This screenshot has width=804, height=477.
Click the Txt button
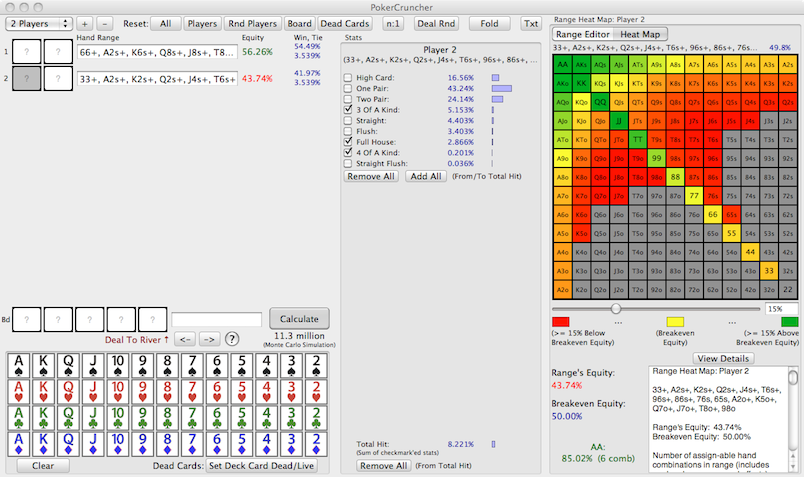tap(531, 24)
